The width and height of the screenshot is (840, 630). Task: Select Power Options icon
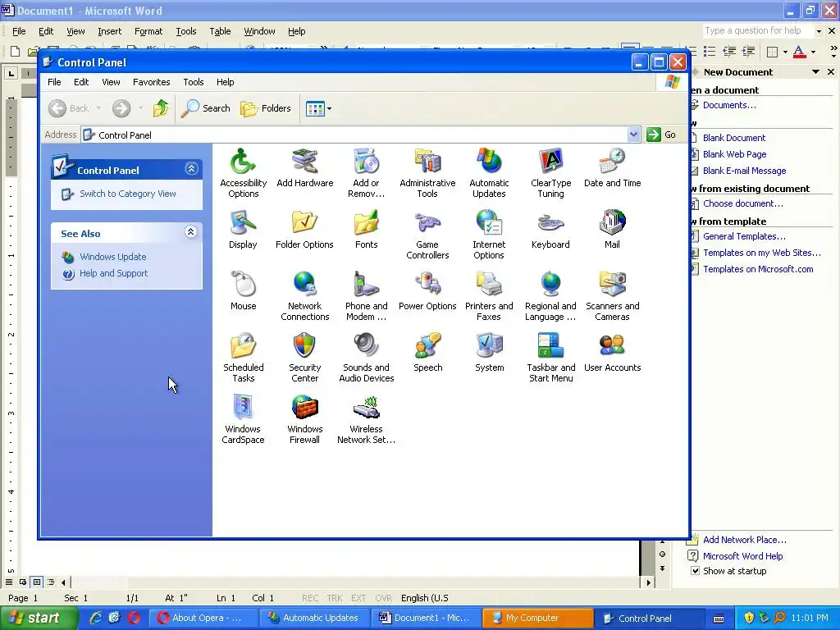(427, 291)
